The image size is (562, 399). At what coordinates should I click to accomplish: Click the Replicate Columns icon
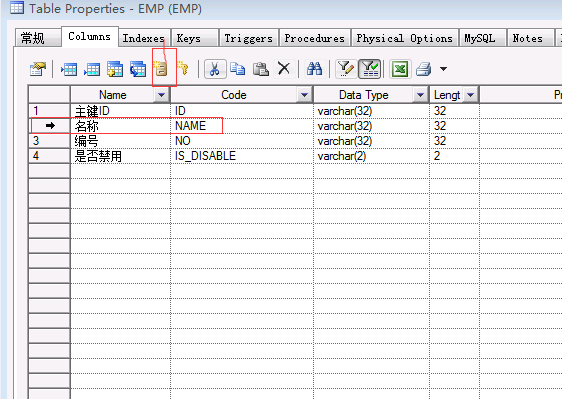pyautogui.click(x=138, y=69)
